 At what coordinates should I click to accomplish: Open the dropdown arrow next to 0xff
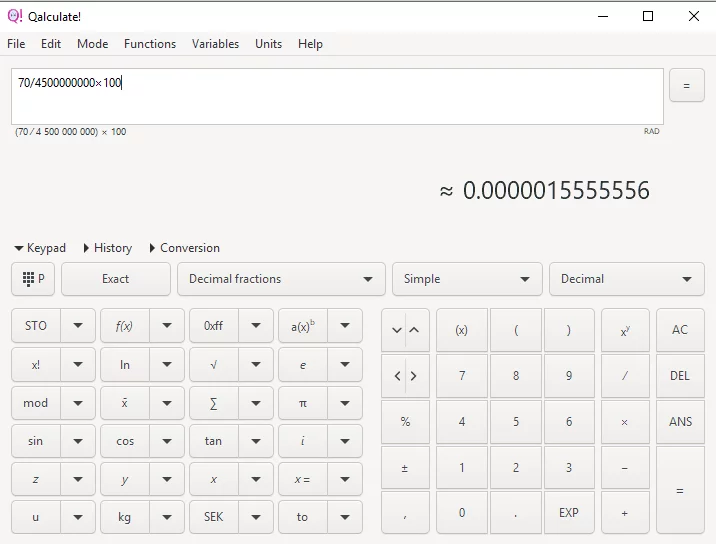[256, 326]
